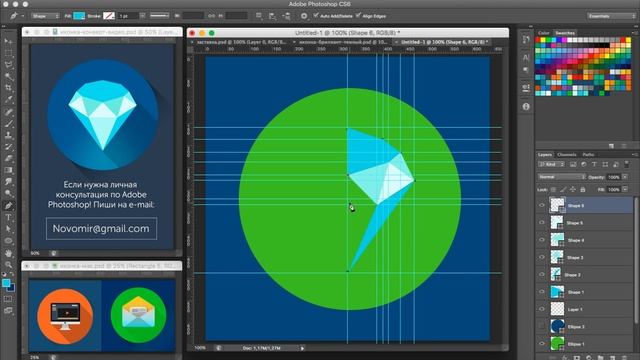The height and width of the screenshot is (360, 640).
Task: Hide the Shape 5 layer
Action: point(542,223)
